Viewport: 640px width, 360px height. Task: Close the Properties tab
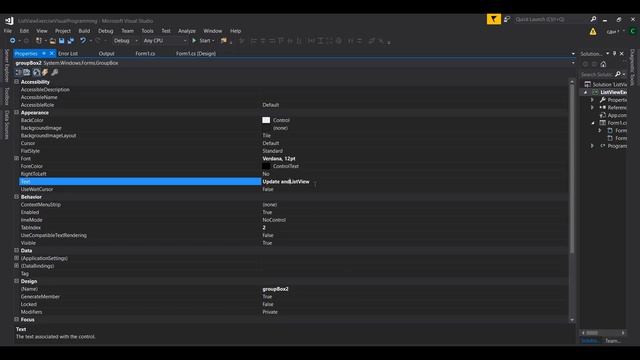tap(51, 53)
